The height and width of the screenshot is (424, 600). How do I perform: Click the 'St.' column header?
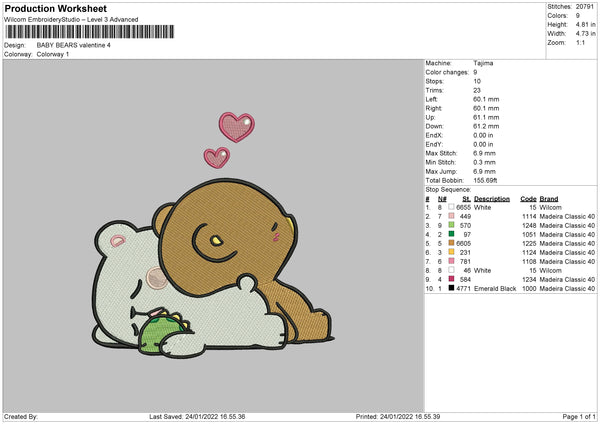(x=466, y=199)
